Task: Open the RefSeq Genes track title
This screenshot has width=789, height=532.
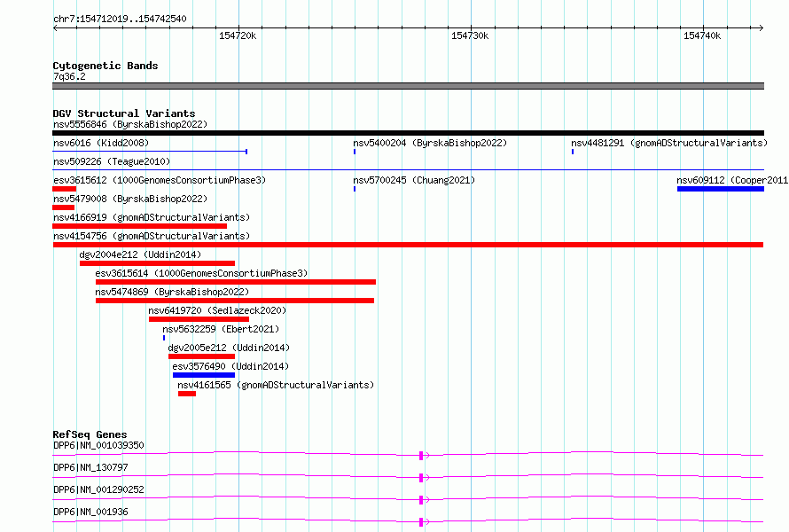Action: (x=90, y=434)
